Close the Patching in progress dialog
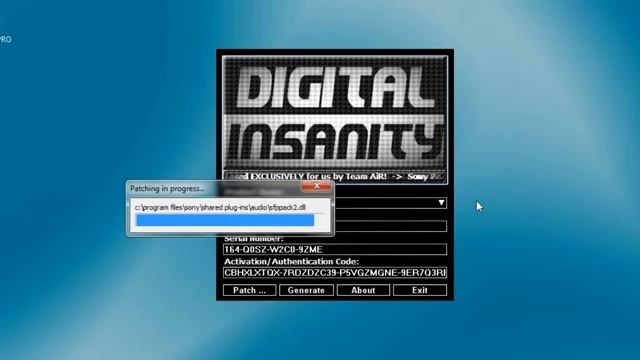 click(x=316, y=187)
